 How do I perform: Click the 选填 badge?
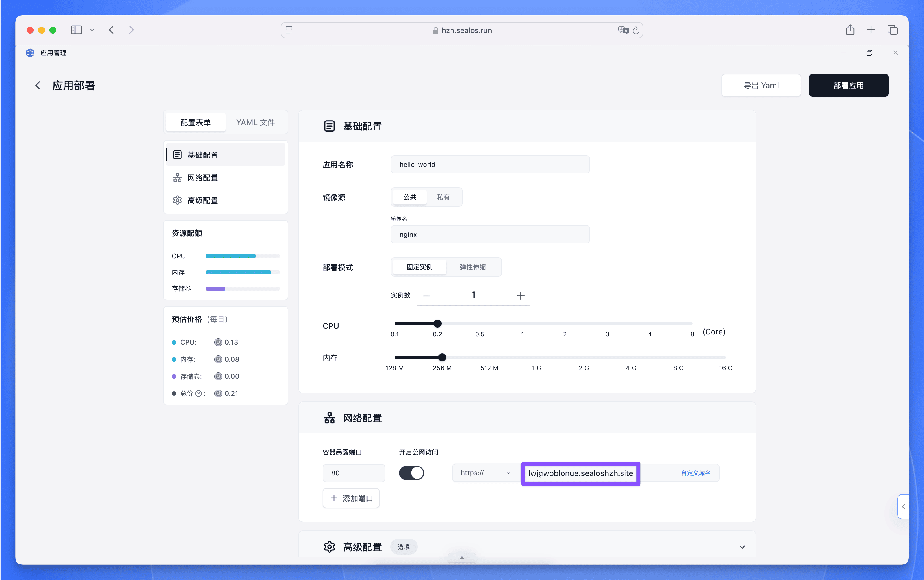coord(403,547)
